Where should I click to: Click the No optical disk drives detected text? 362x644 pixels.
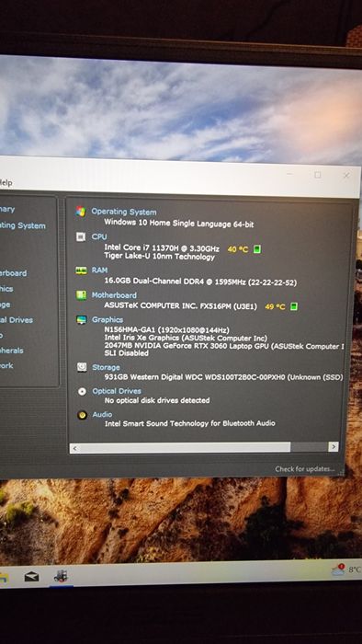[157, 400]
